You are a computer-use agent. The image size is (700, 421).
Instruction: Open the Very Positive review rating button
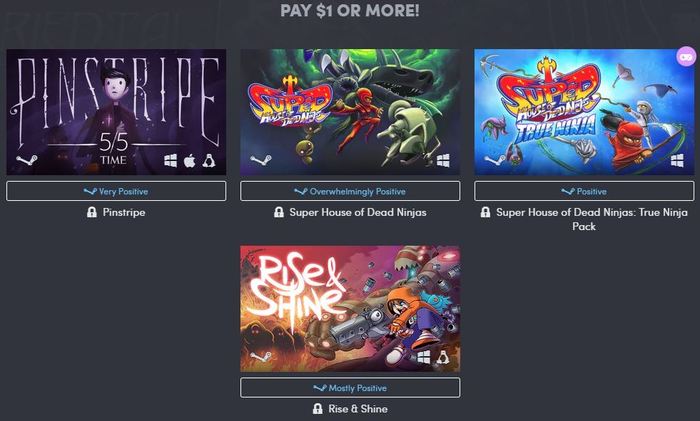coord(116,191)
